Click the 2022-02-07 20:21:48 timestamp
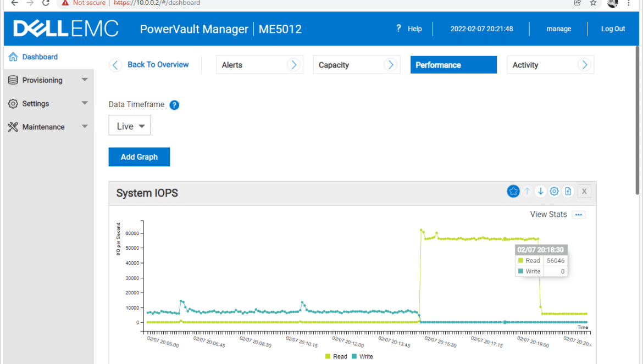This screenshot has width=643, height=364. click(481, 29)
